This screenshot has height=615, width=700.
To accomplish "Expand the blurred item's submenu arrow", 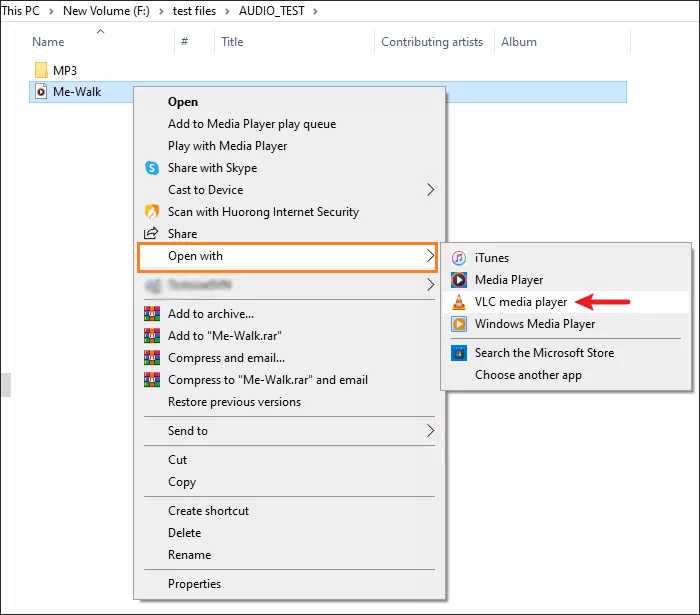I will (430, 285).
